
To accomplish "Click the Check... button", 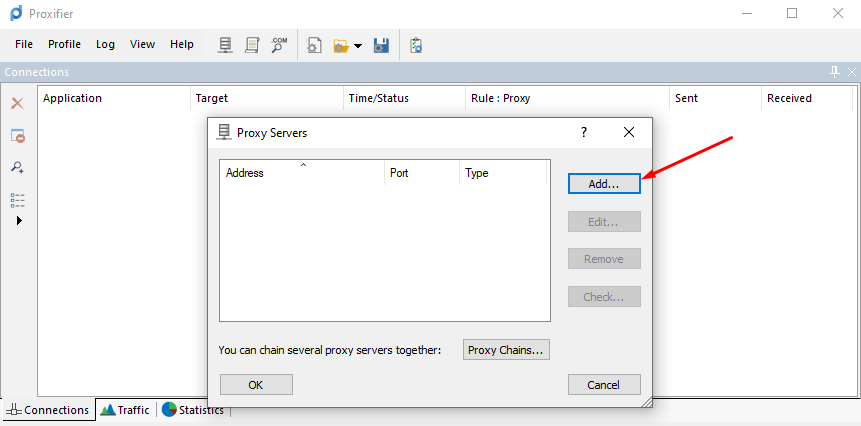I will [604, 297].
